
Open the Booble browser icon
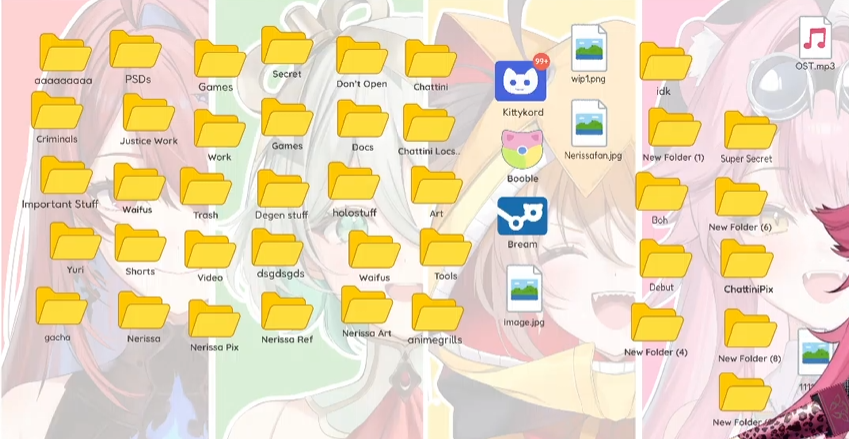(x=522, y=149)
